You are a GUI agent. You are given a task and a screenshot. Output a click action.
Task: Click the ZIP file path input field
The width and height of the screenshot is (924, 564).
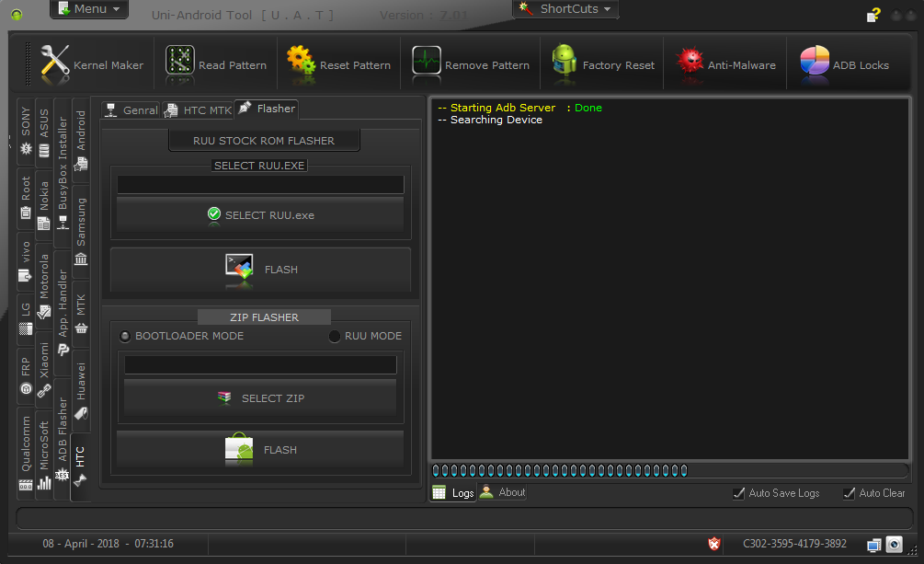tap(260, 365)
